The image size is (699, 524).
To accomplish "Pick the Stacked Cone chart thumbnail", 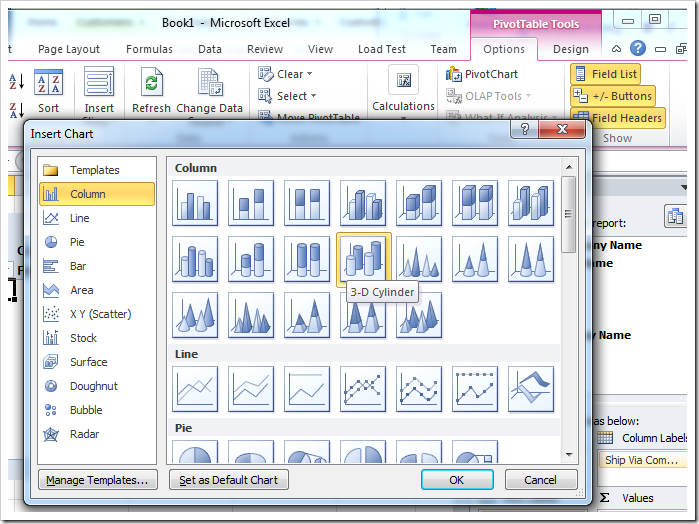I will click(x=475, y=259).
